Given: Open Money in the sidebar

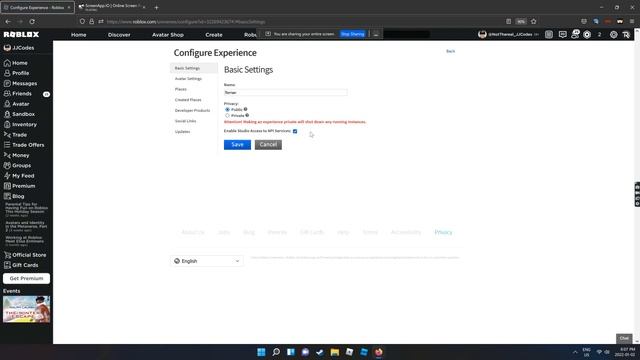Looking at the screenshot, I should click(x=16, y=155).
